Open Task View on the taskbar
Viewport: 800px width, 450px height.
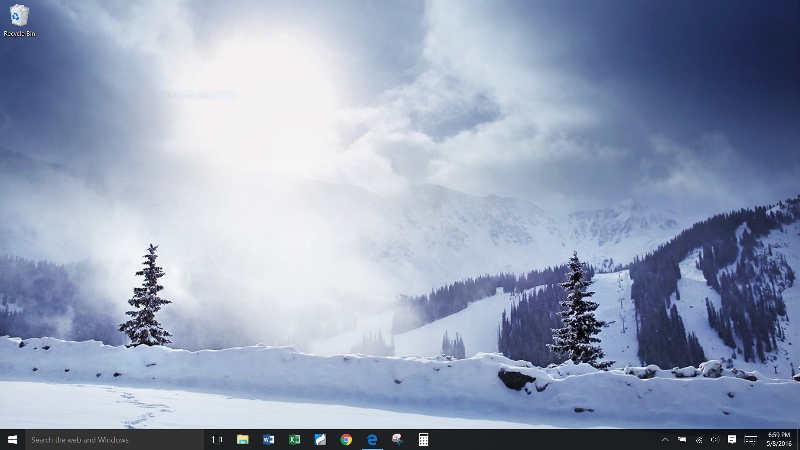(x=217, y=439)
